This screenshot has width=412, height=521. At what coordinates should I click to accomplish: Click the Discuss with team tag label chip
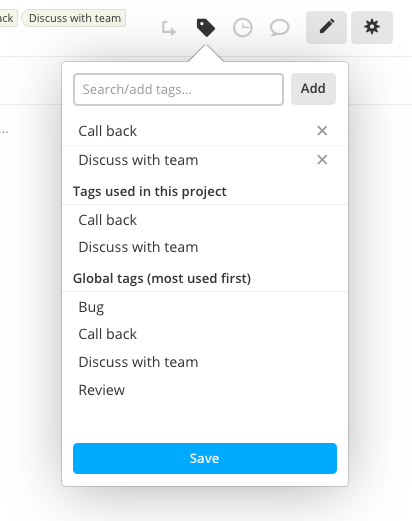coord(74,18)
